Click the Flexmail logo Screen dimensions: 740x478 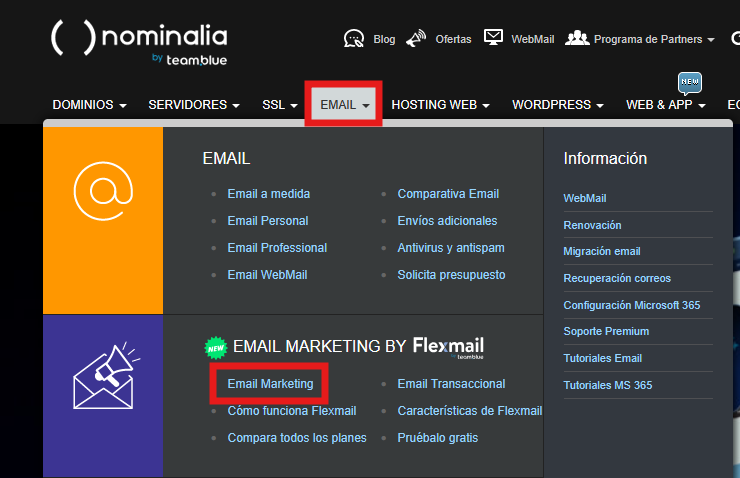[x=448, y=347]
